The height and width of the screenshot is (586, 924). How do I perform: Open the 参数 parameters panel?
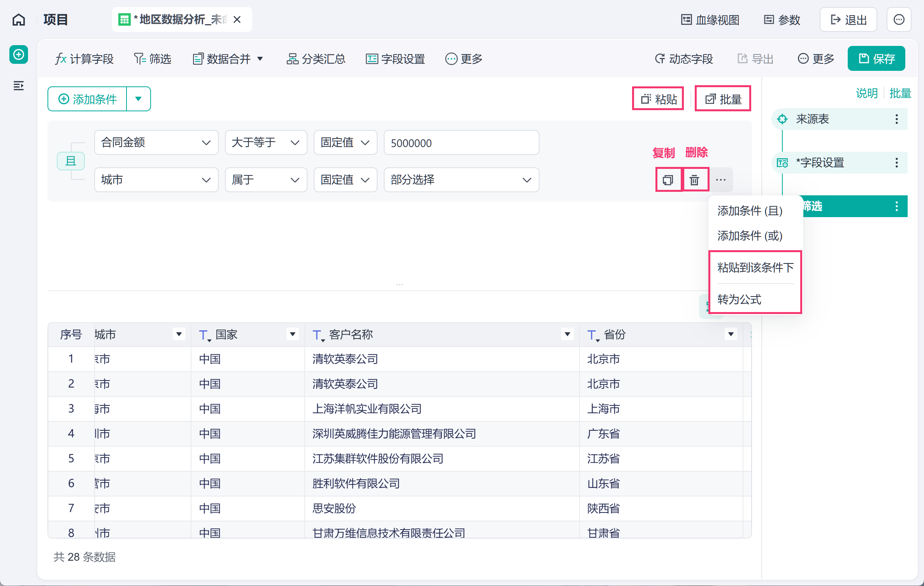click(x=782, y=19)
